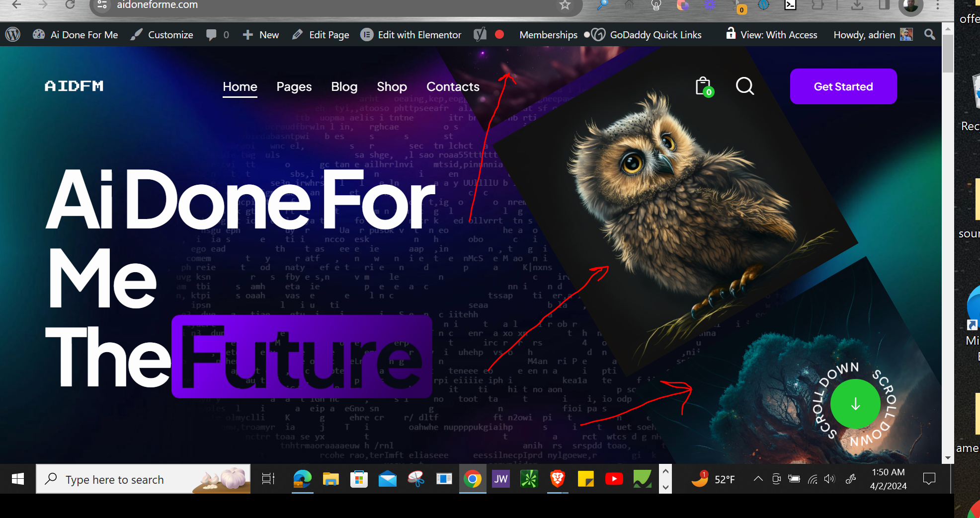This screenshot has height=518, width=980.
Task: Click the AIDFM site logo
Action: (x=74, y=86)
